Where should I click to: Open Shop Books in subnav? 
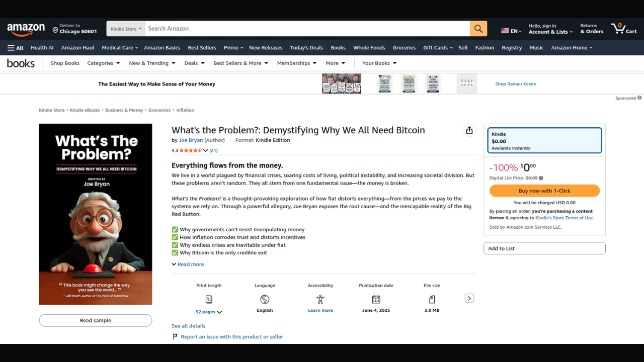point(65,63)
